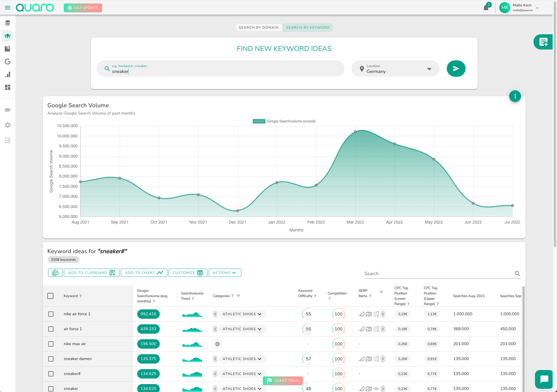Tick the sneaker damen row checkbox
The image size is (557, 392).
pos(51,359)
